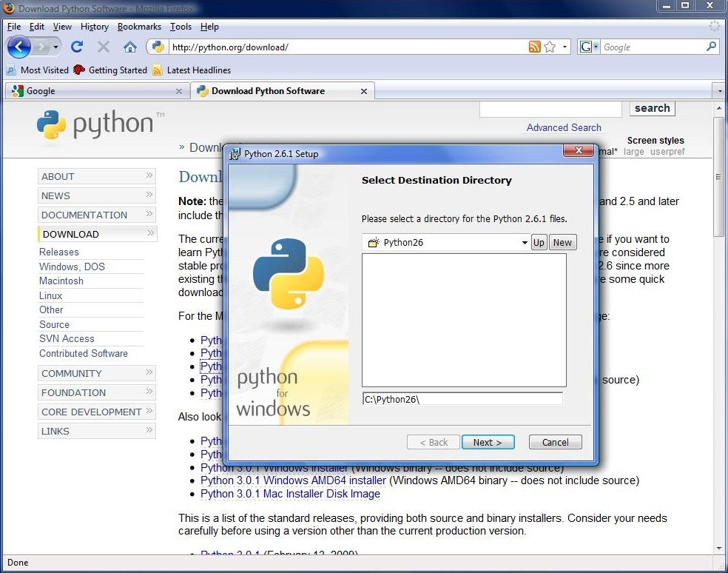The width and height of the screenshot is (728, 573).
Task: Go to Firefox Home icon
Action: 130,47
